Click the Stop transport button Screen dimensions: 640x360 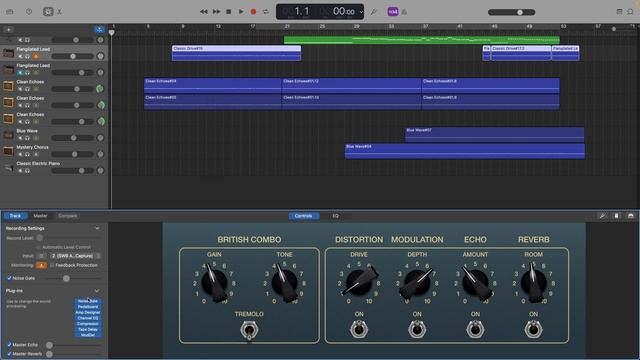coord(229,12)
